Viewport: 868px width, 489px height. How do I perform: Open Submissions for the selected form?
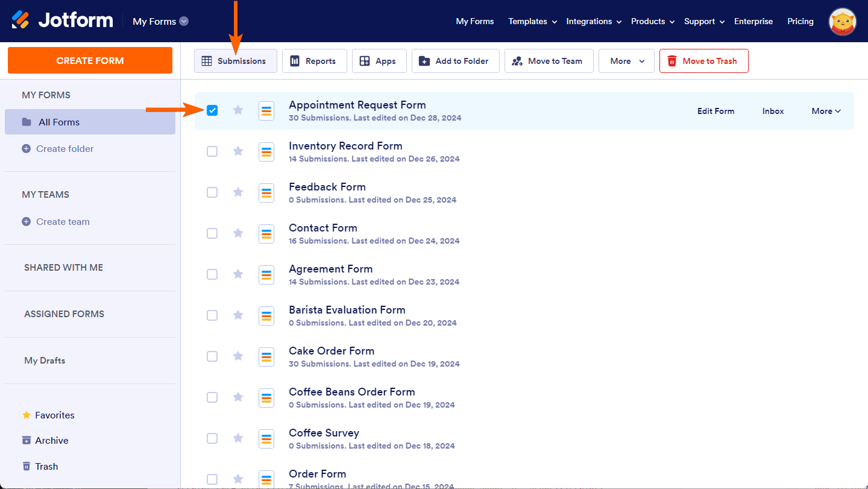[x=236, y=61]
